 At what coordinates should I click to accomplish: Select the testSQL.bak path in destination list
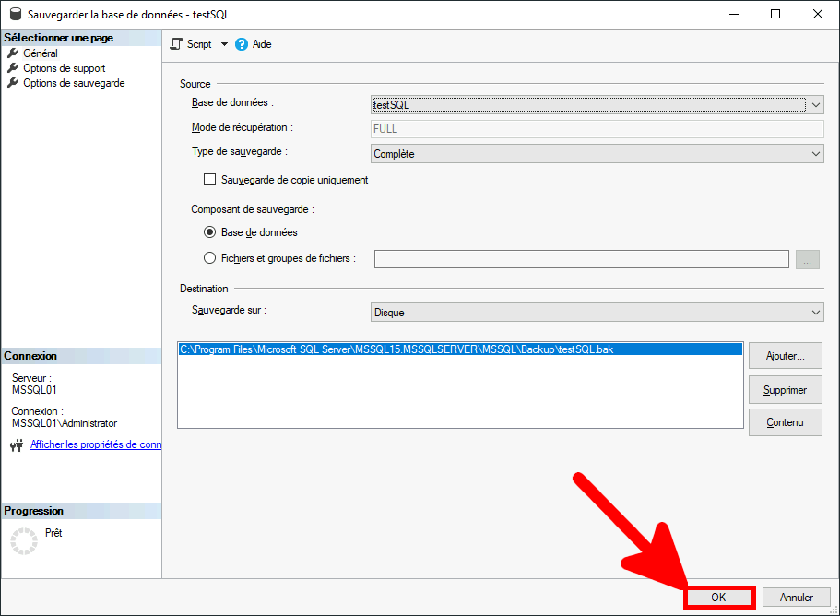(415, 349)
